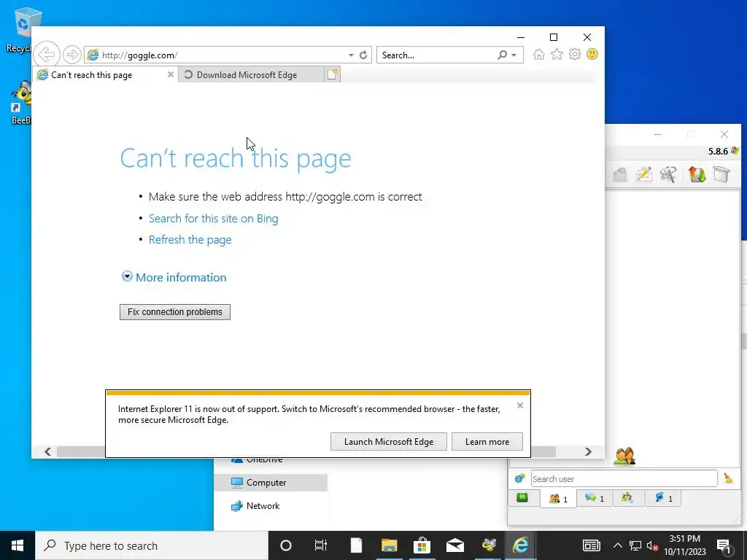Click the Learn more button
The height and width of the screenshot is (560, 747).
(x=487, y=441)
